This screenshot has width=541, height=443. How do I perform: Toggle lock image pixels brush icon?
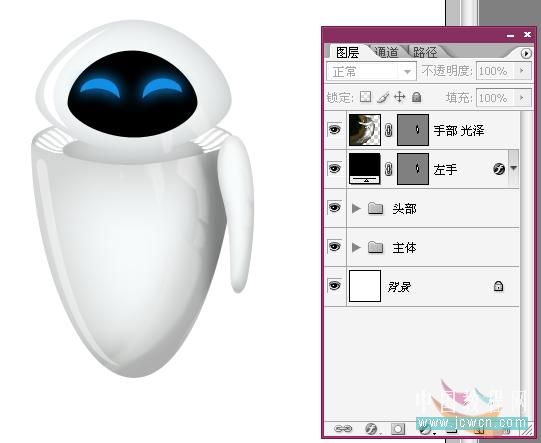coord(383,97)
